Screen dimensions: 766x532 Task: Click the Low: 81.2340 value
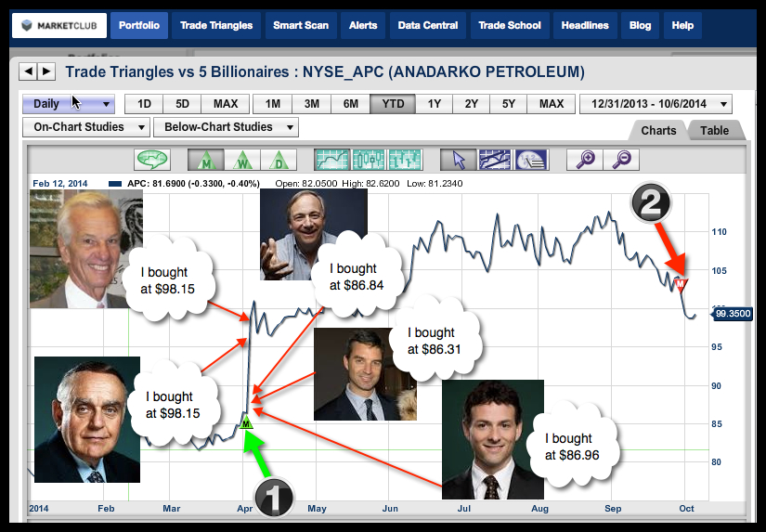point(435,184)
